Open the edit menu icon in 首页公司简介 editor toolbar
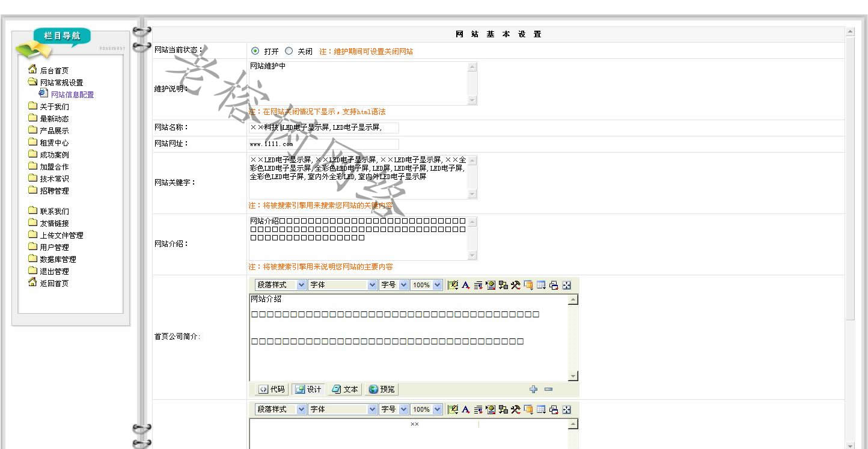The height and width of the screenshot is (449, 868). (453, 285)
